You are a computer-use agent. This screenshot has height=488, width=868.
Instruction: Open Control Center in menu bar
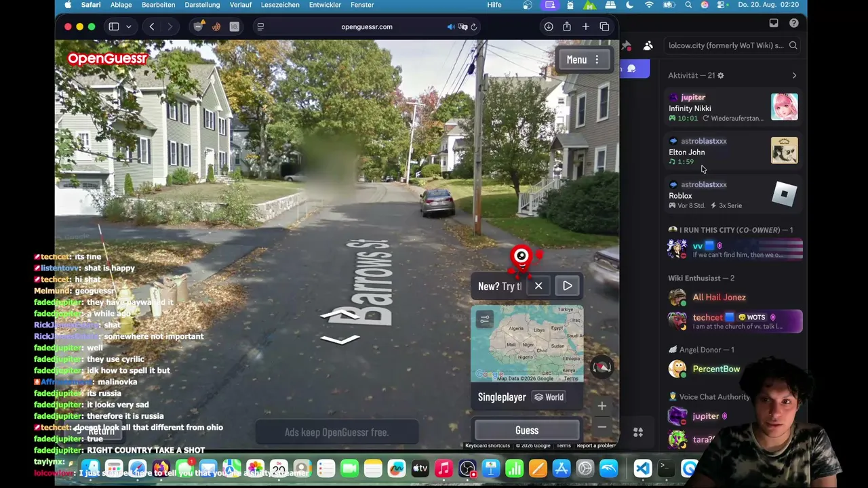tap(722, 5)
